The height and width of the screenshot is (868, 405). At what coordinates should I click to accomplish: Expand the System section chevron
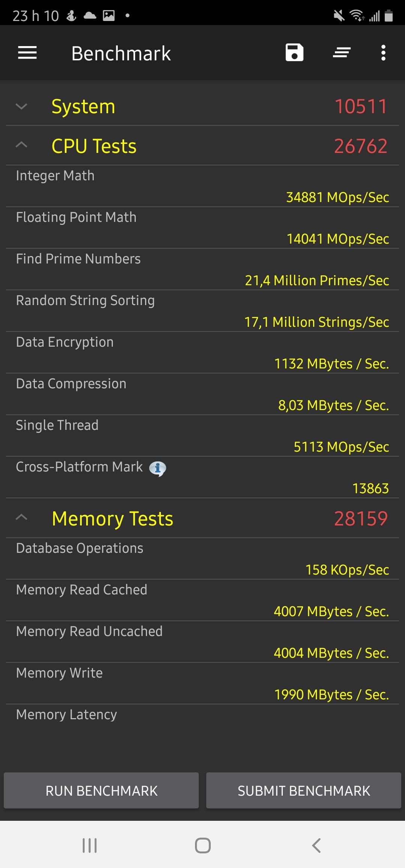pos(22,106)
